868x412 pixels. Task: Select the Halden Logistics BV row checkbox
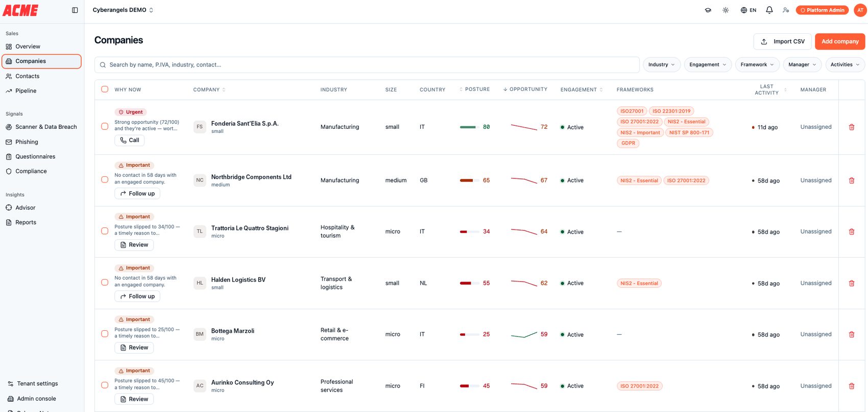point(105,282)
